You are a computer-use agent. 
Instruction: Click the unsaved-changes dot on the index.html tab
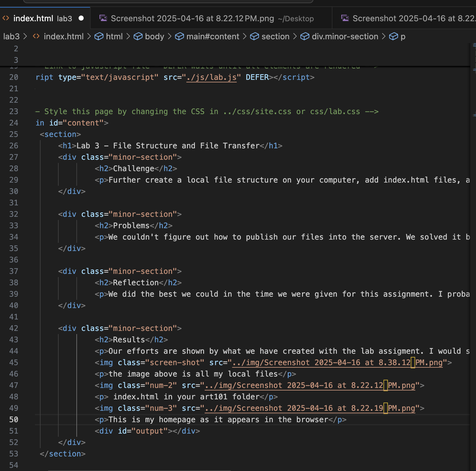pyautogui.click(x=81, y=18)
